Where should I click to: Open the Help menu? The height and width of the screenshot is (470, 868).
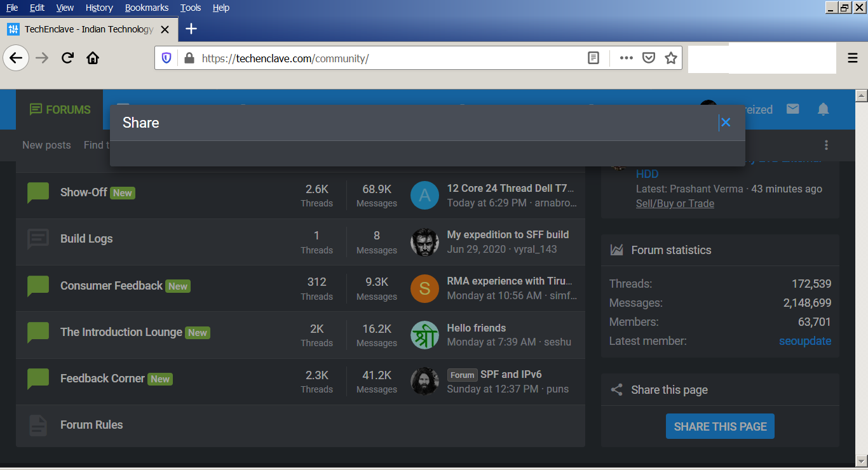coord(221,8)
